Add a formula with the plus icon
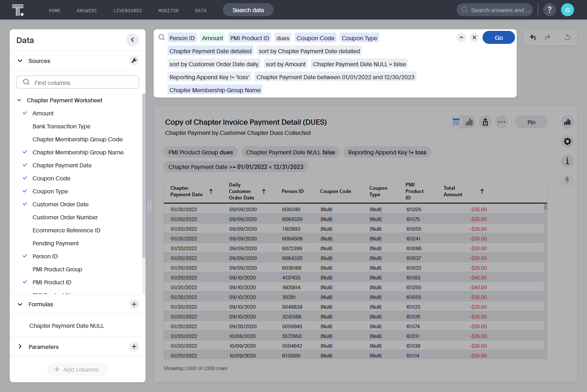 tap(134, 304)
